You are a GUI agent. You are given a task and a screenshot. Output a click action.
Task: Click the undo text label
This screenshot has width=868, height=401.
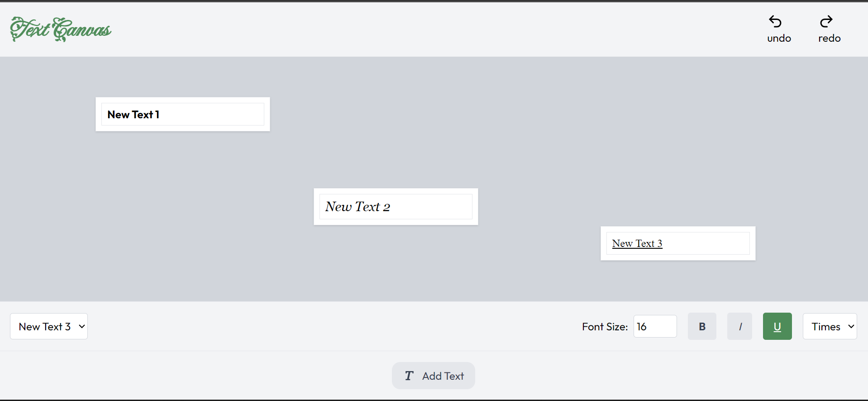coord(779,39)
